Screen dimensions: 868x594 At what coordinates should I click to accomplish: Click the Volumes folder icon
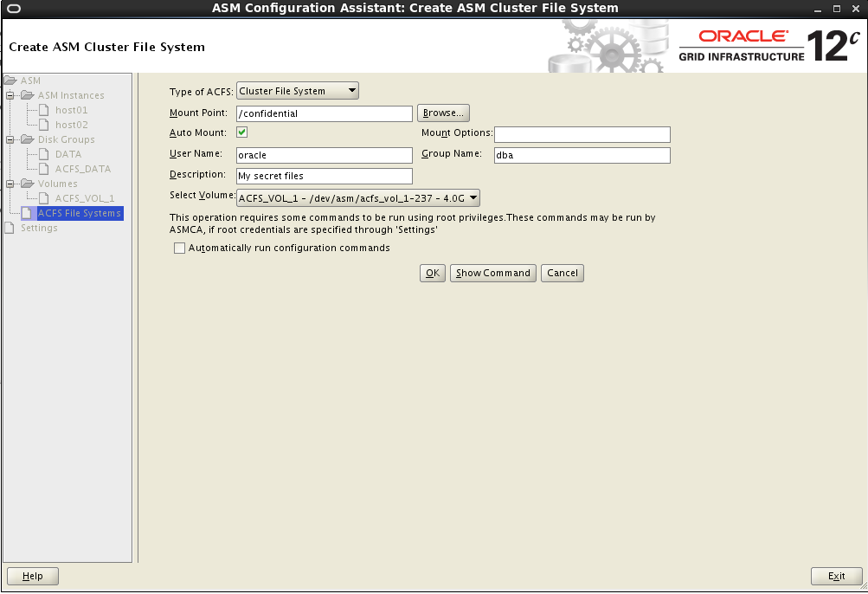[x=28, y=184]
